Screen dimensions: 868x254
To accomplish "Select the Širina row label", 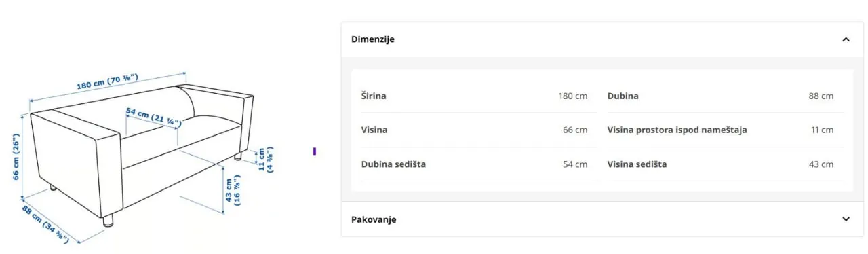I will point(374,96).
